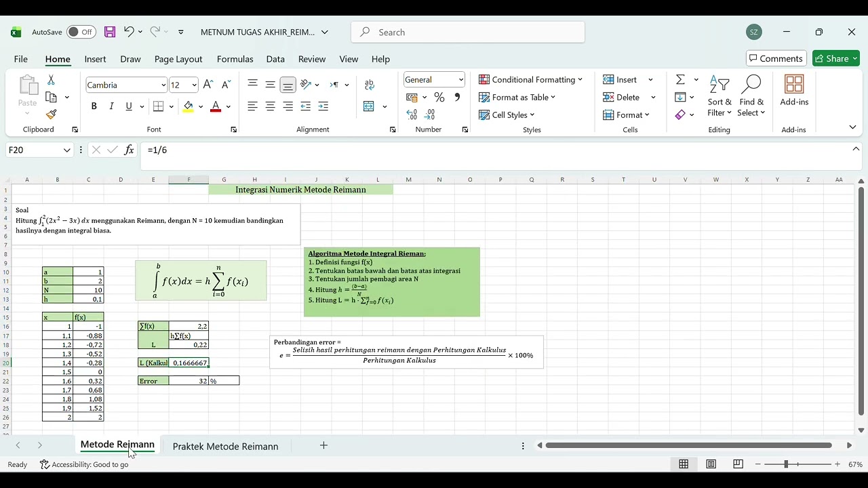Open Format as Table dropdown
This screenshot has height=488, width=868.
(517, 97)
